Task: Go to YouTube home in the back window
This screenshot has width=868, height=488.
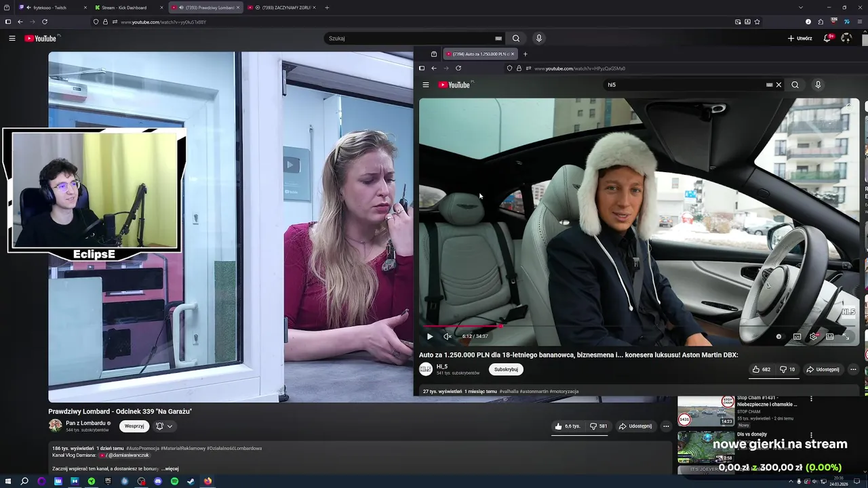Action: click(42, 38)
